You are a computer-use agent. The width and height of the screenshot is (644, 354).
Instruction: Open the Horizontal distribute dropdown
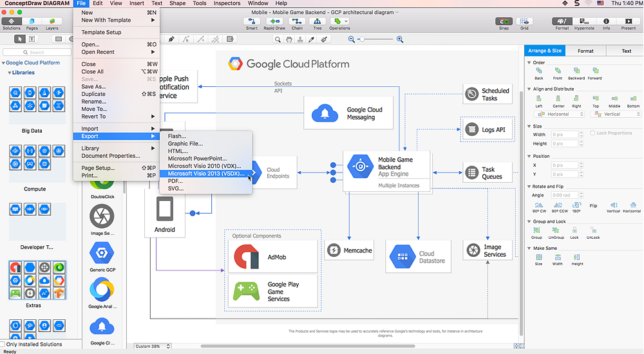[558, 115]
